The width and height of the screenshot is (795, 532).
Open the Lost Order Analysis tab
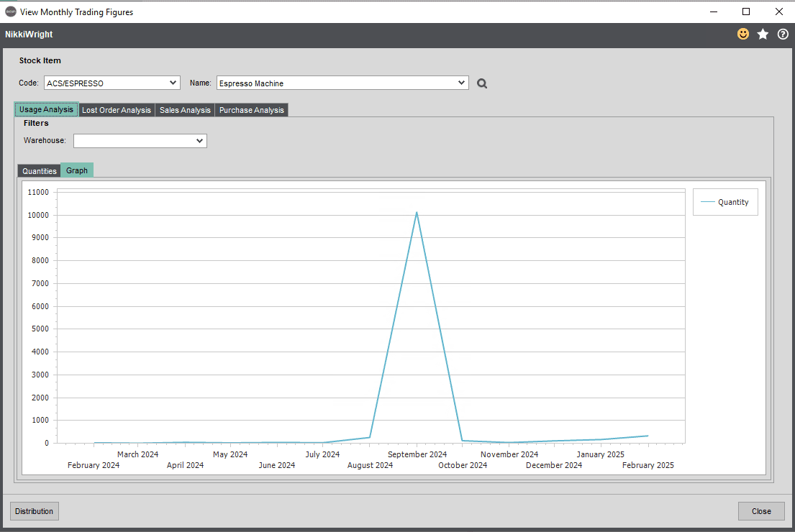117,110
